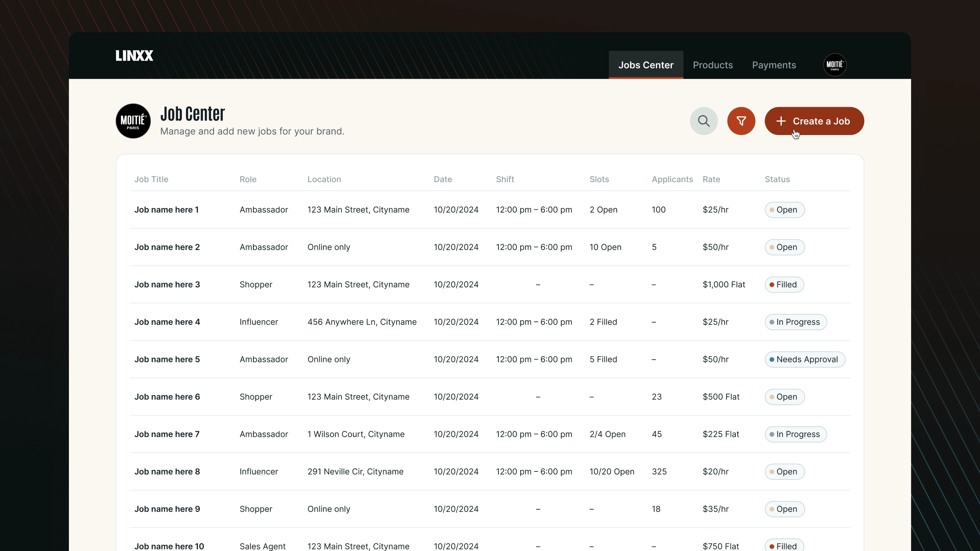Viewport: 980px width, 551px height.
Task: Click the Create a Job button
Action: pos(814,121)
